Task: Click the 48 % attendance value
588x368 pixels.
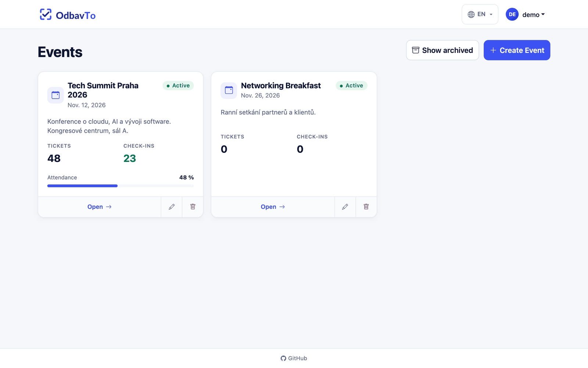Action: click(186, 177)
